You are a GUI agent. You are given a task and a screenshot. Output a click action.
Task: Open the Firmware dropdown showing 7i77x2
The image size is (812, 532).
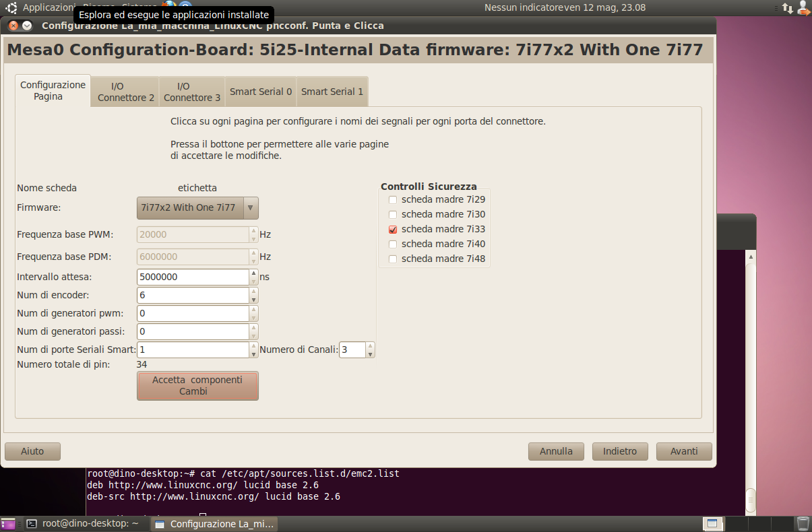[x=197, y=207]
